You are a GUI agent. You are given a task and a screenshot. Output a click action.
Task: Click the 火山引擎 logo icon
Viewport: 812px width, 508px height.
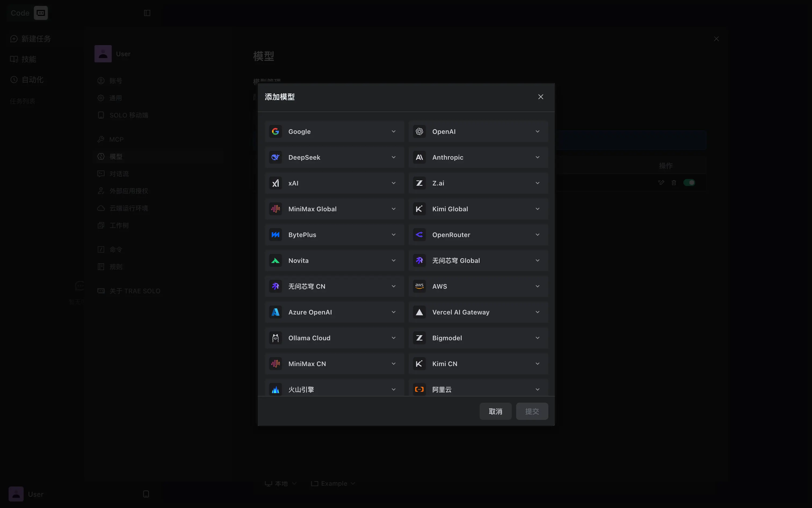coord(275,389)
